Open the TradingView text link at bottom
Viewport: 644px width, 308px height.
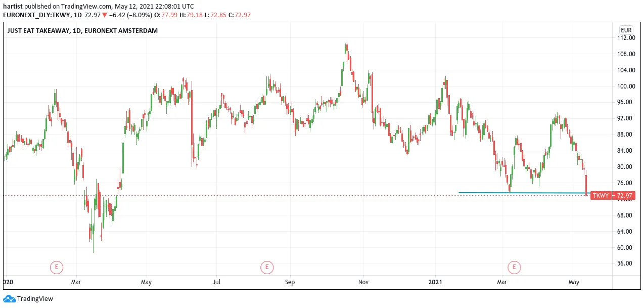35,299
